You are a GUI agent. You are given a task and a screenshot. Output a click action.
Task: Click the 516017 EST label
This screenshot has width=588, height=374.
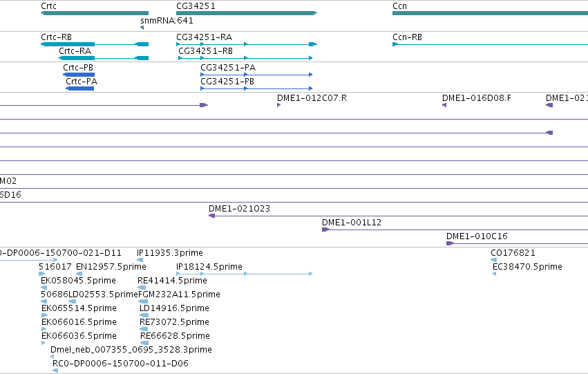coord(55,267)
